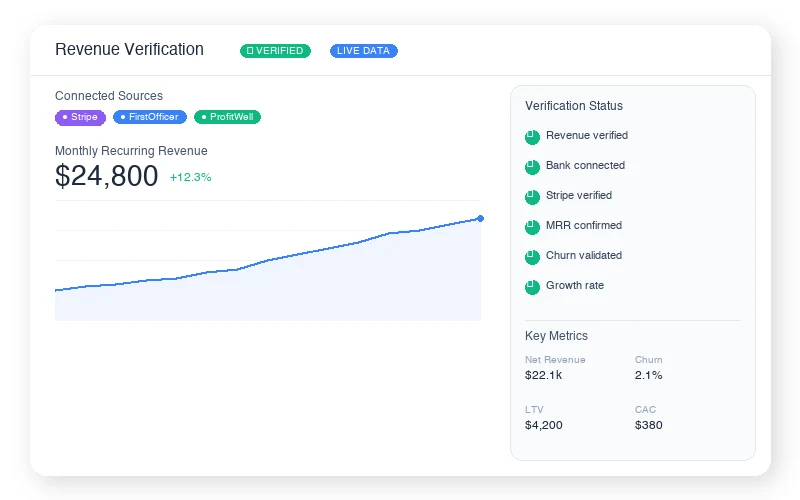Click the Churn 2.1% metric
The image size is (800, 500).
click(649, 367)
